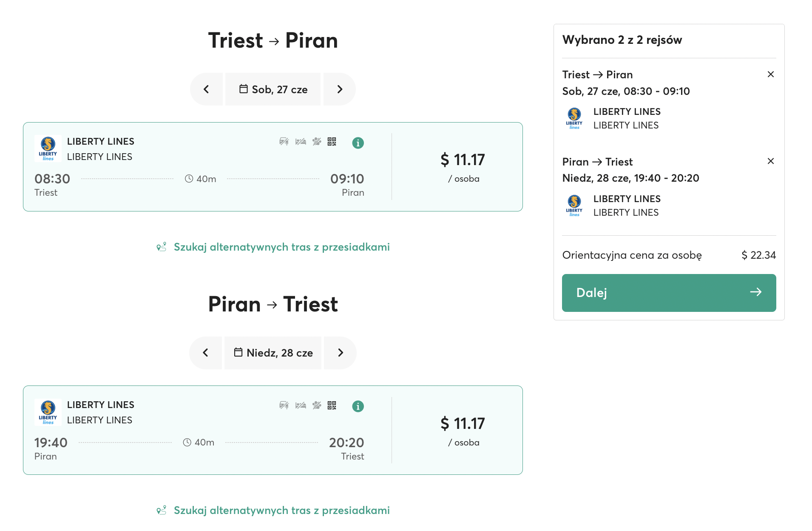Click info icon on Triest to Piran trip
Screen dimensions: 812x531
point(358,143)
